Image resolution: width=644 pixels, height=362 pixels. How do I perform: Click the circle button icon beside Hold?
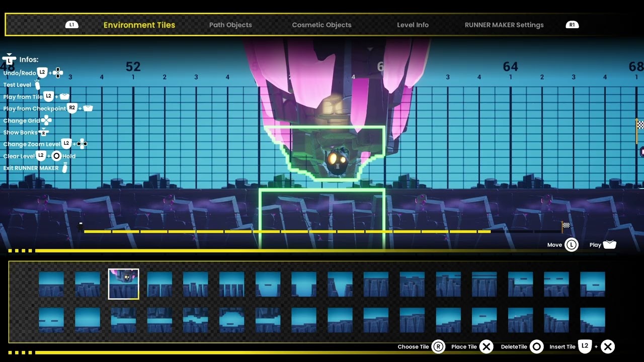tap(56, 156)
